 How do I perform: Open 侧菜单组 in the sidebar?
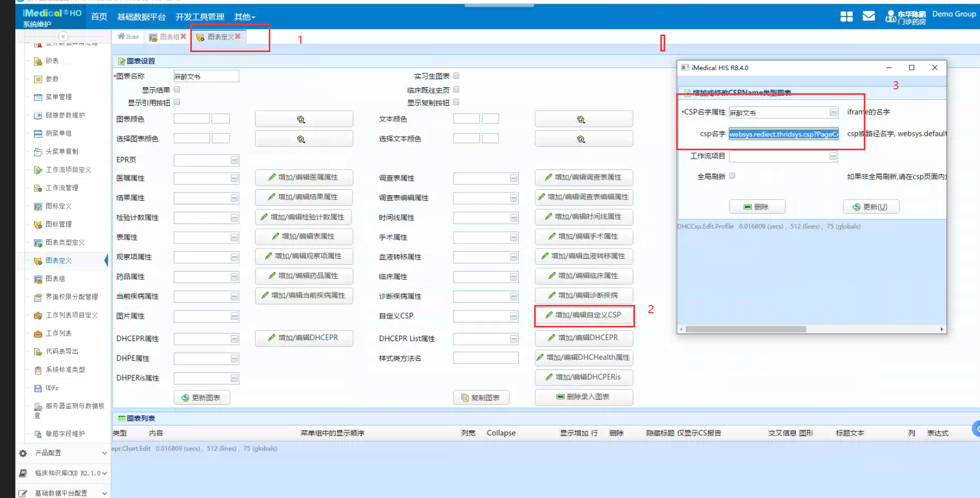[x=59, y=133]
